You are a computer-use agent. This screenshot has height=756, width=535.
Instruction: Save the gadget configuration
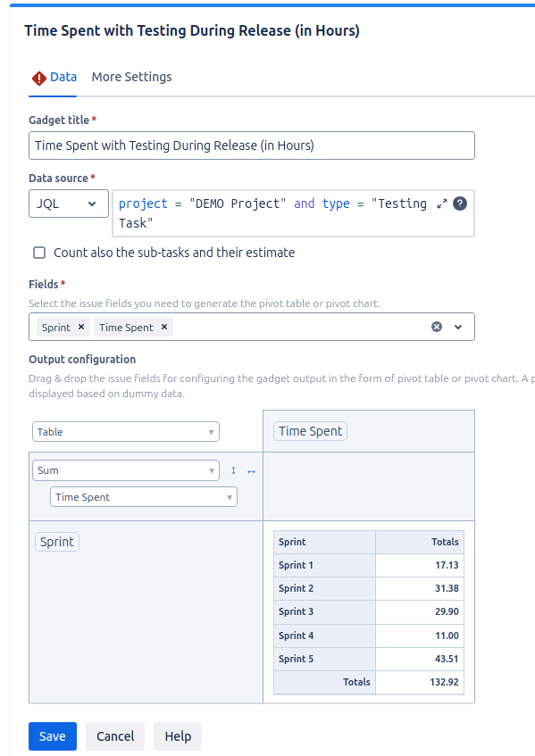click(x=53, y=736)
